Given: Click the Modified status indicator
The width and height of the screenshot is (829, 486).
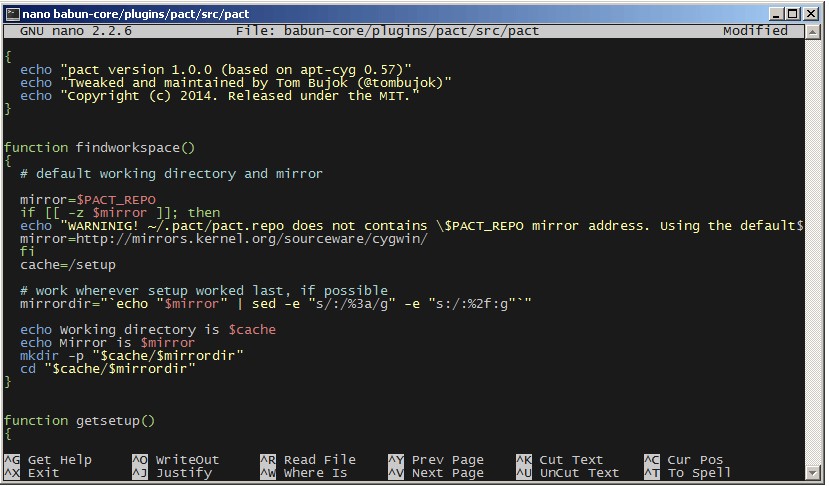Looking at the screenshot, I should click(x=755, y=31).
